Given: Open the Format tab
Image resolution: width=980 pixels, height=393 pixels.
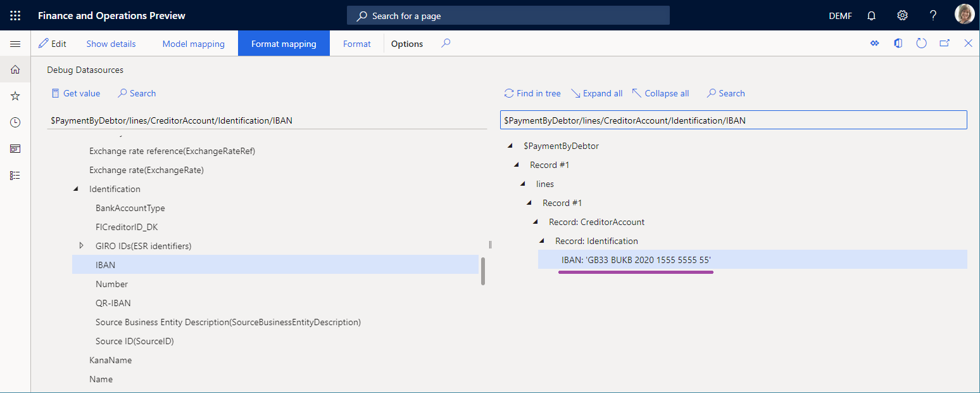Looking at the screenshot, I should (x=356, y=44).
